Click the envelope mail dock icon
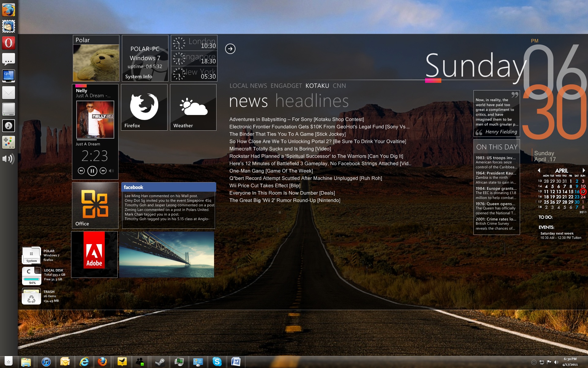Image resolution: width=588 pixels, height=368 pixels. 9,93
